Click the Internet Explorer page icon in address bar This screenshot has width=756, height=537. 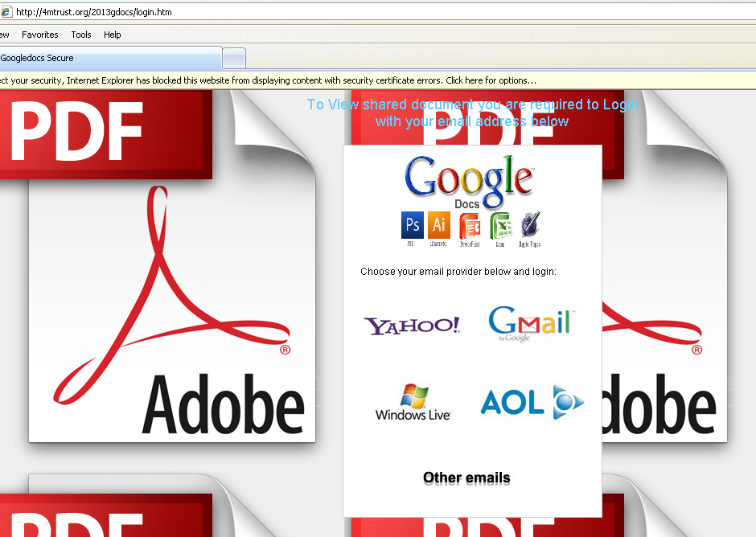[x=6, y=12]
